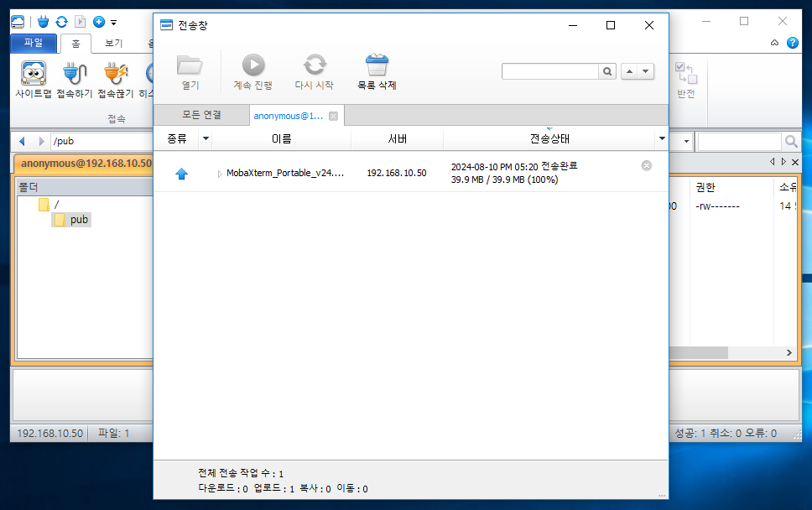Viewport: 812px width, 510px height.
Task: Click the 접속끊기 disconnect icon
Action: [116, 74]
